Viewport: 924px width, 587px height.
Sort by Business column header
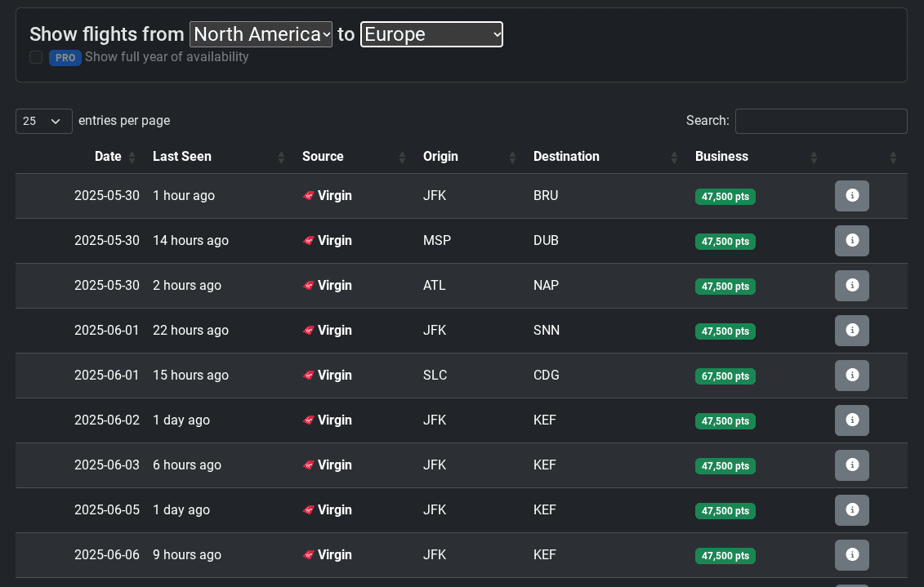[721, 157]
